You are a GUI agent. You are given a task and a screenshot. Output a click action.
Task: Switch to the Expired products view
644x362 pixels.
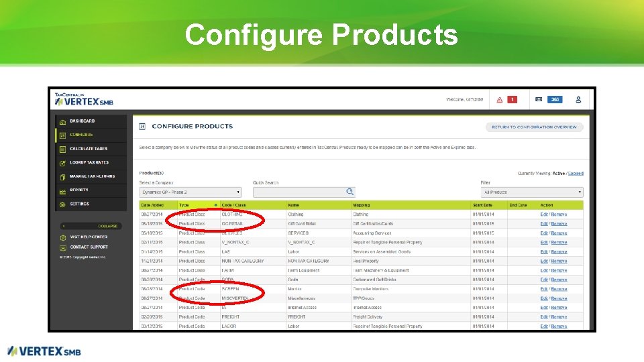pyautogui.click(x=576, y=174)
